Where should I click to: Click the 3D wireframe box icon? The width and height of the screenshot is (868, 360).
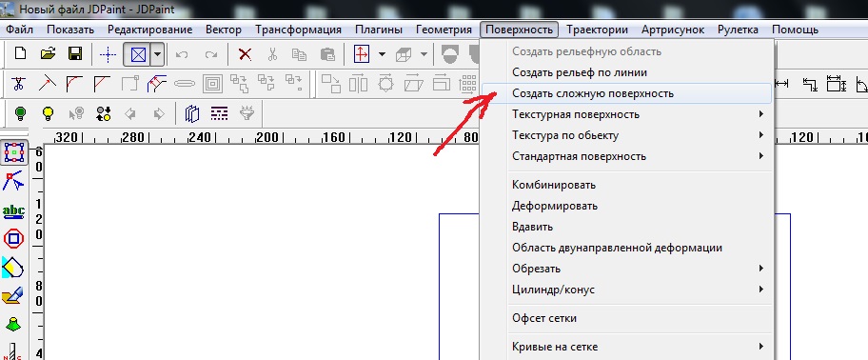coord(403,54)
